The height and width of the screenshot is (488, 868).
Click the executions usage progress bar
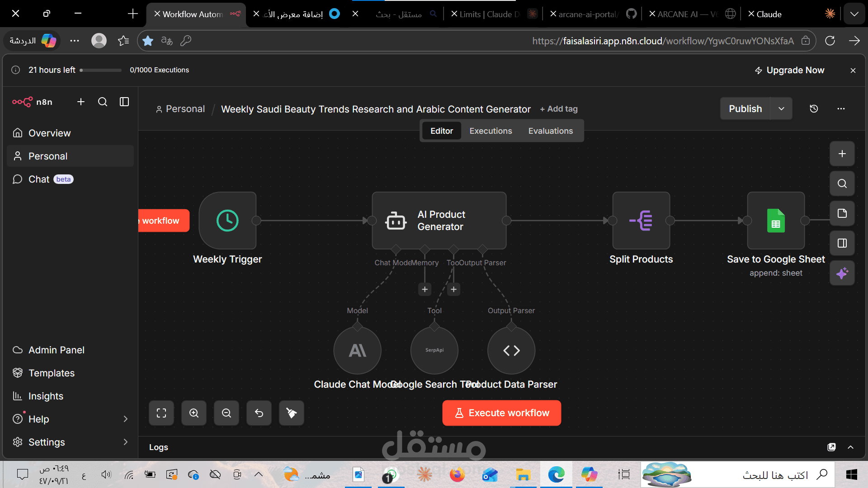tap(100, 70)
